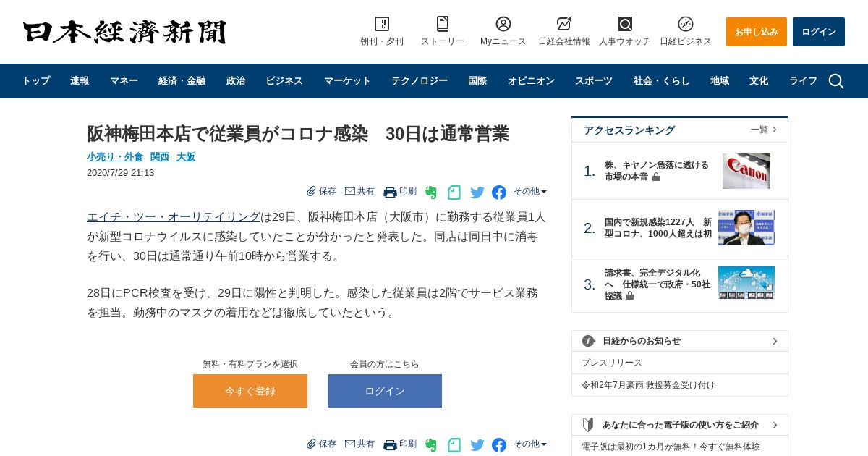The height and width of the screenshot is (456, 868).
Task: Click the Canon ranking thumbnail image
Action: click(746, 171)
